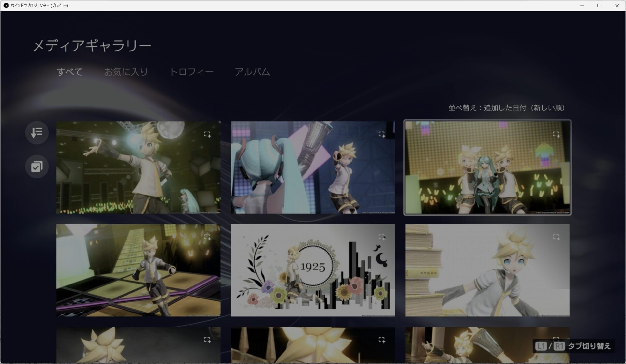Click screenshot icon on bottom-left partial thumbnail

pyautogui.click(x=207, y=340)
